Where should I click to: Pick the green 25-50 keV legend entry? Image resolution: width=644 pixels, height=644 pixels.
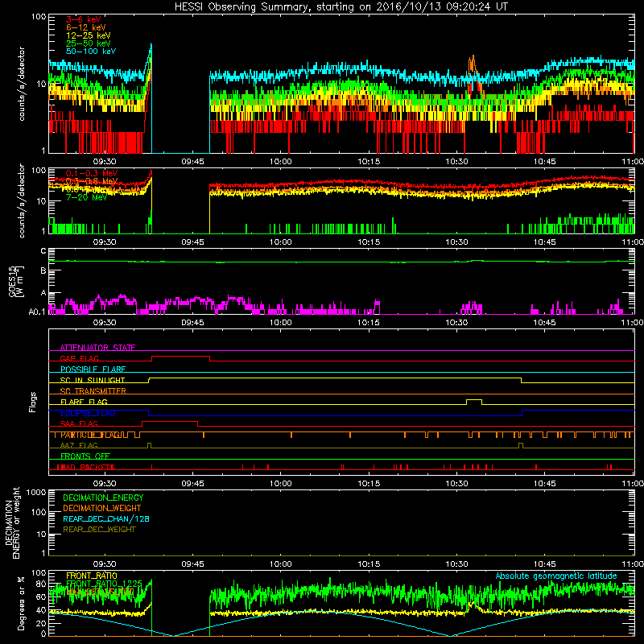click(89, 43)
